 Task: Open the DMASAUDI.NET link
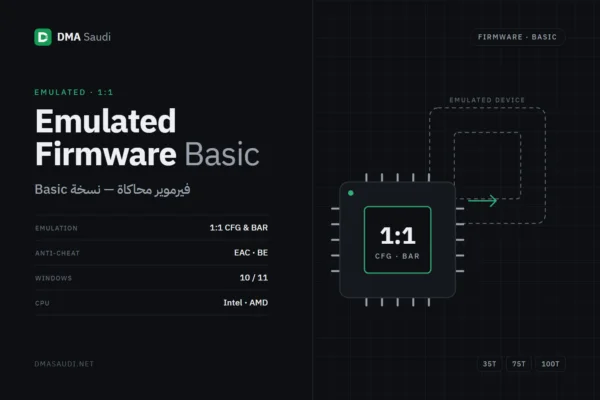click(64, 364)
